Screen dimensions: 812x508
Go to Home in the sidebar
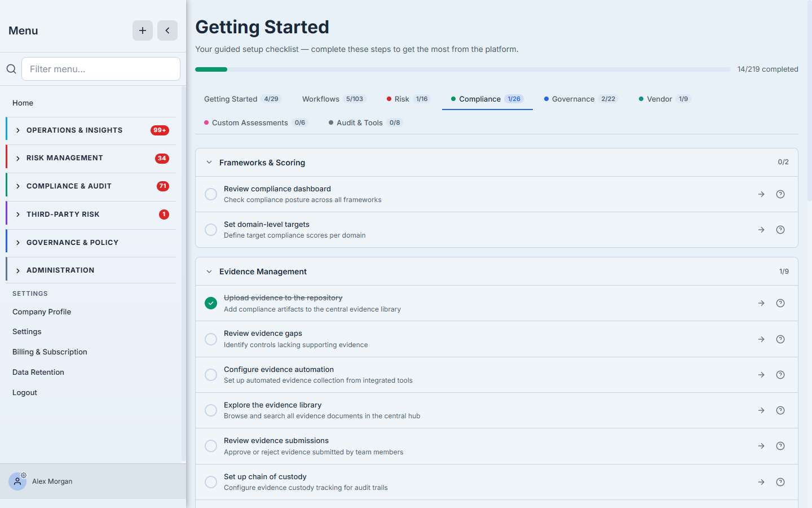click(23, 103)
